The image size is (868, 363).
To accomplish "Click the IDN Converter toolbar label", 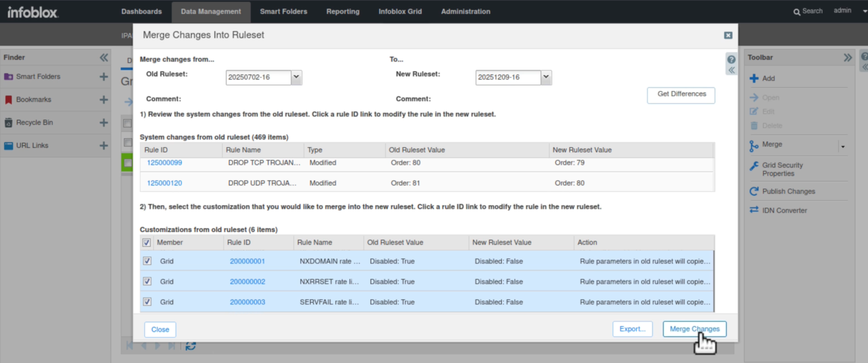I will pos(784,211).
